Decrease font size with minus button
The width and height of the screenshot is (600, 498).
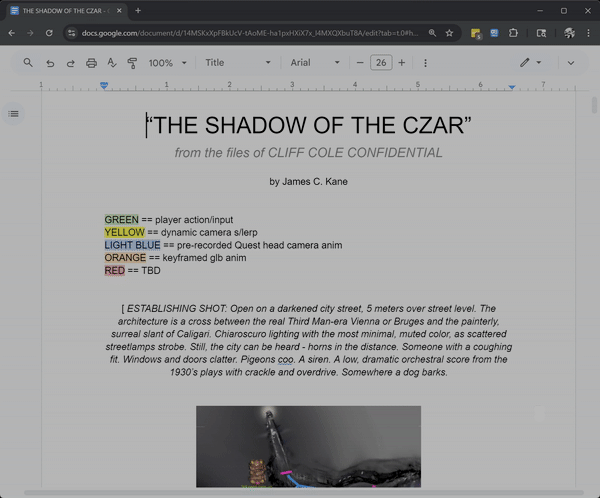360,63
